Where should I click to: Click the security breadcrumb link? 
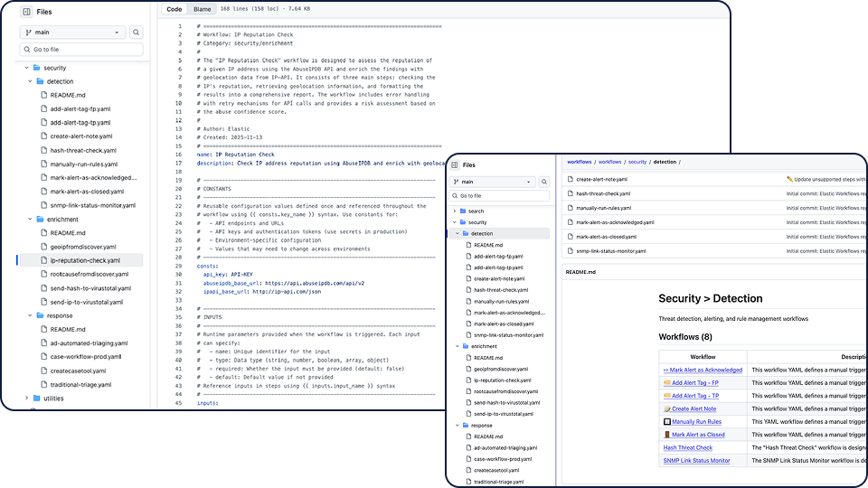click(x=637, y=162)
